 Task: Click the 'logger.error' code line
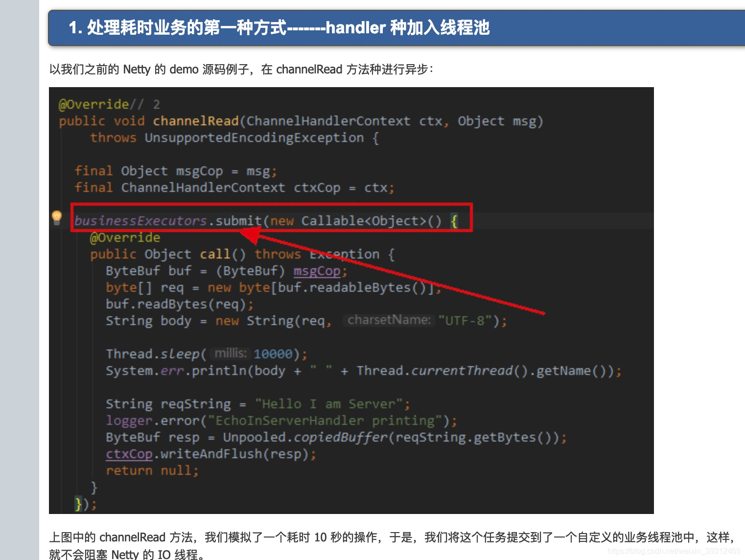pos(281,421)
